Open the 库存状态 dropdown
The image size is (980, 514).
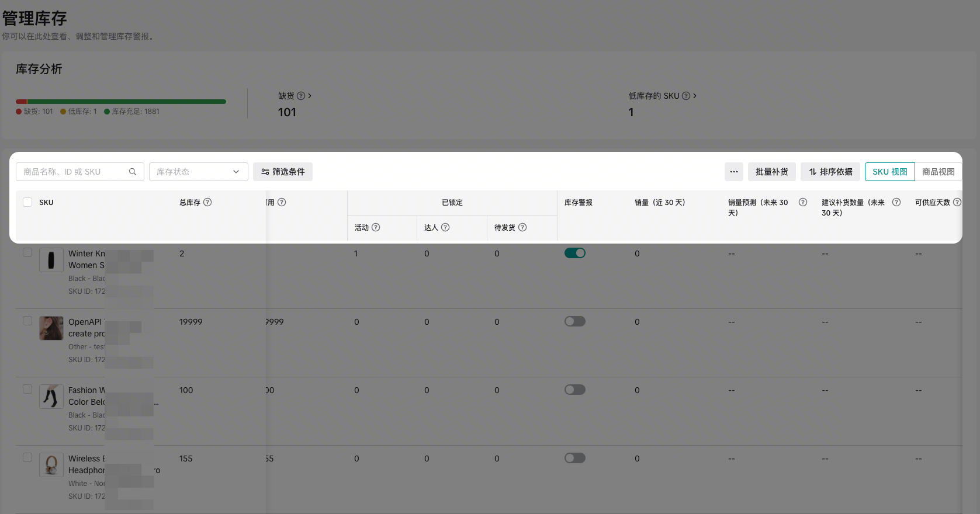(198, 172)
